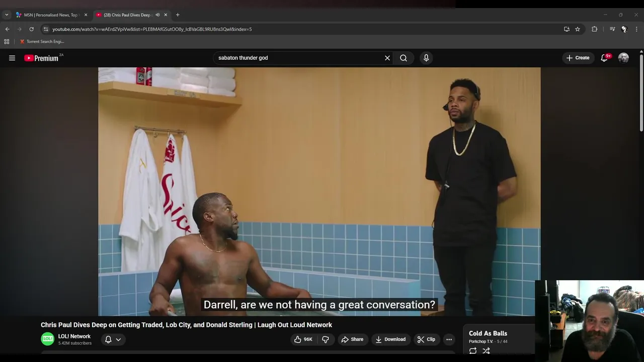This screenshot has height=362, width=644.
Task: Open the media controls icon in toolbar
Action: pos(612,29)
